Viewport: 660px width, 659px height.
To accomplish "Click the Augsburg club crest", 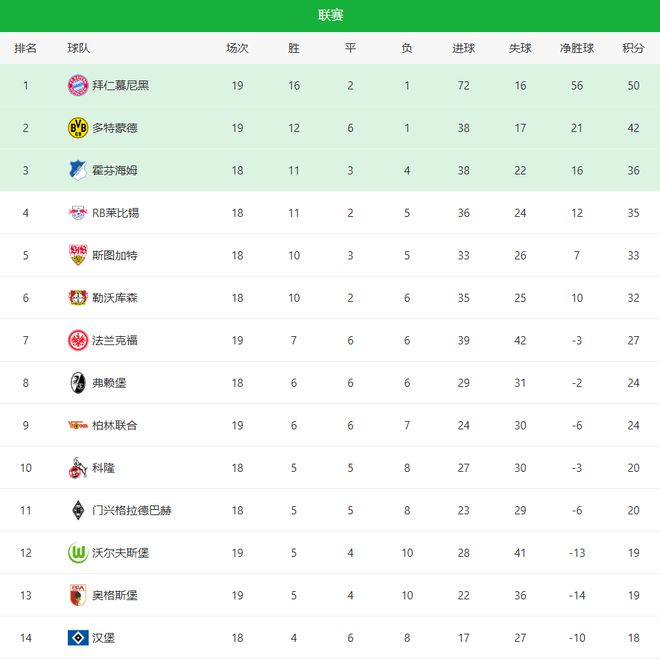I will pyautogui.click(x=78, y=595).
